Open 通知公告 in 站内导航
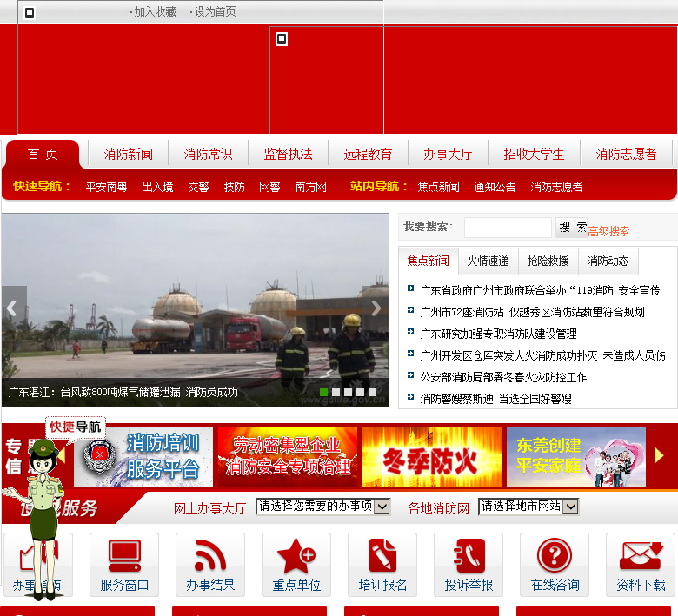The height and width of the screenshot is (616, 678). tap(495, 187)
